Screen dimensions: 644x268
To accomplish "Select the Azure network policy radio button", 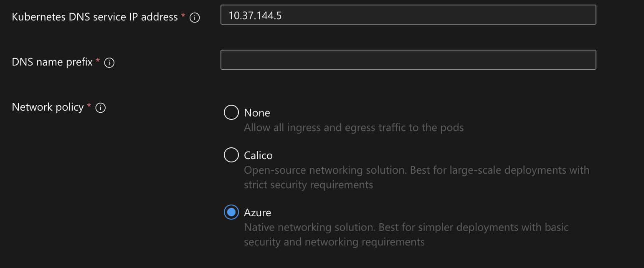I will click(x=231, y=212).
